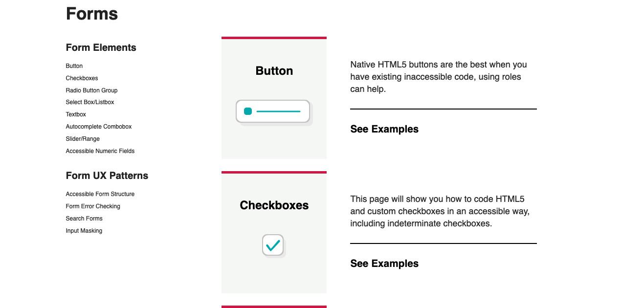Expand the Form UX Patterns section
The height and width of the screenshot is (308, 644).
[107, 175]
